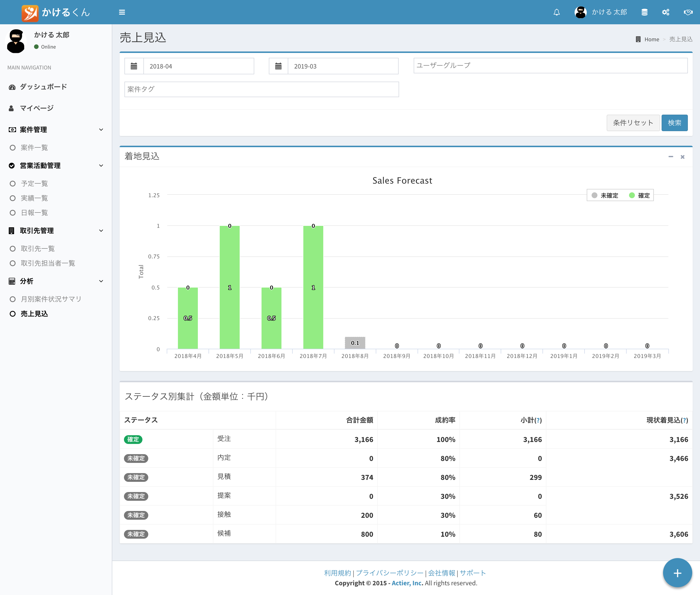The image size is (700, 595).
Task: Click the 2018-04 start date field
Action: (x=199, y=66)
